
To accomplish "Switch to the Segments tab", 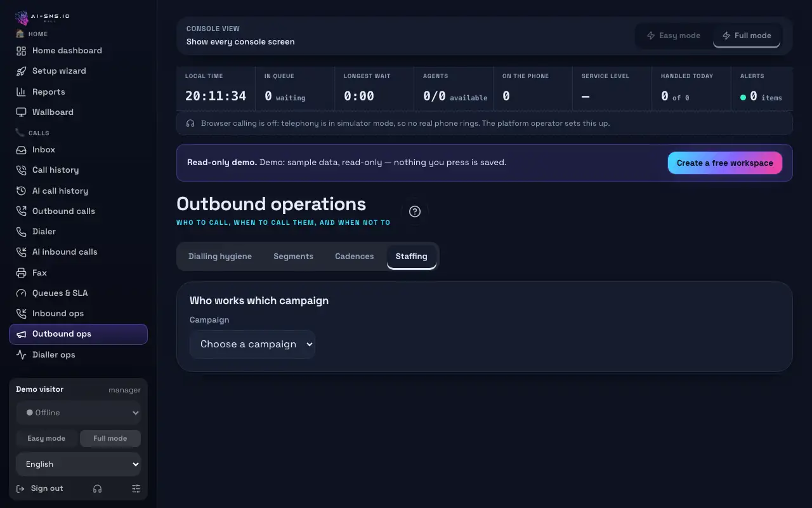I will click(293, 257).
